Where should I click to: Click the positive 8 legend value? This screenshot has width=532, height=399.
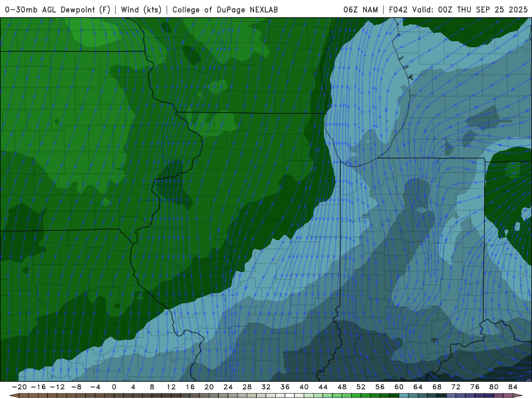152,387
